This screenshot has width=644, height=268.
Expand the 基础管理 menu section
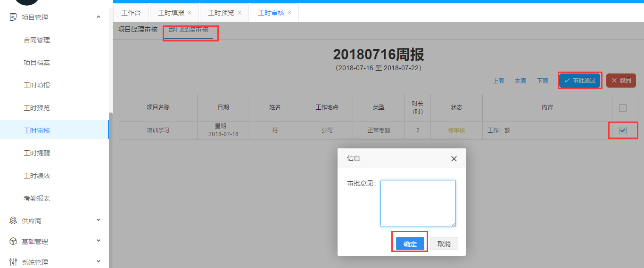(99, 241)
